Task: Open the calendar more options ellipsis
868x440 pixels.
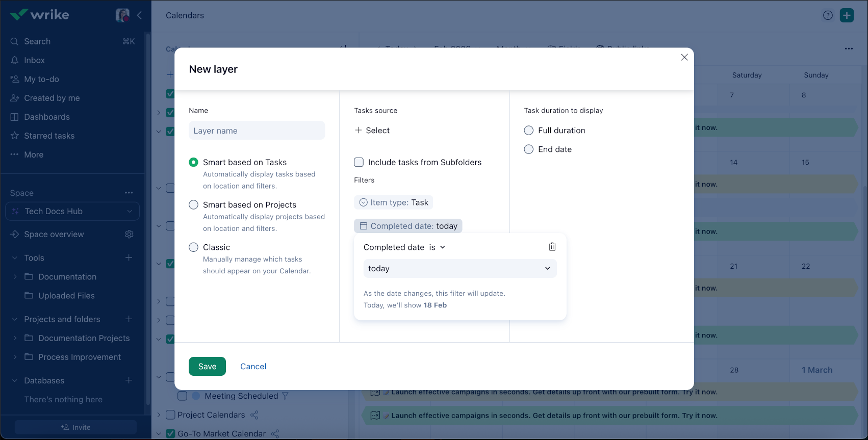Action: click(849, 49)
